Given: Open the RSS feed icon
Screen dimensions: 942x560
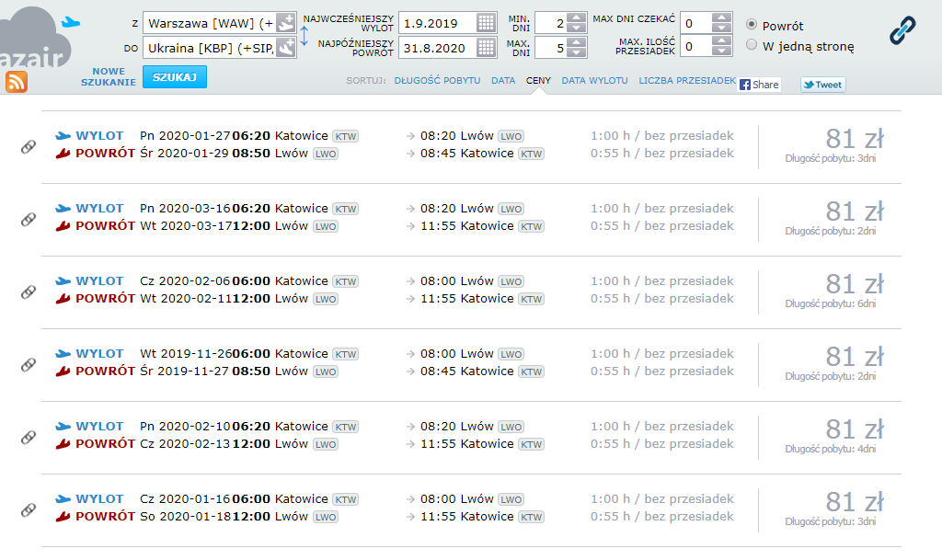Looking at the screenshot, I should coord(17,82).
